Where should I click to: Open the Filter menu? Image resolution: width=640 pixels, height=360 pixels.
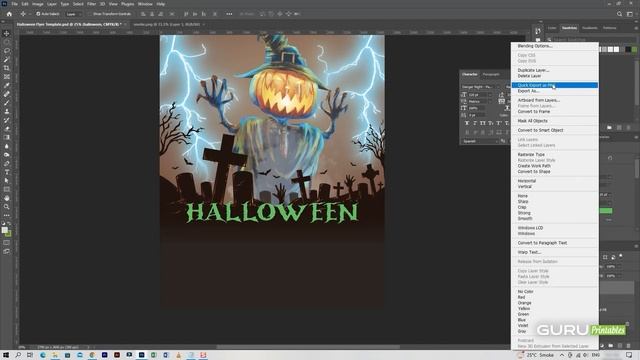[x=91, y=4]
